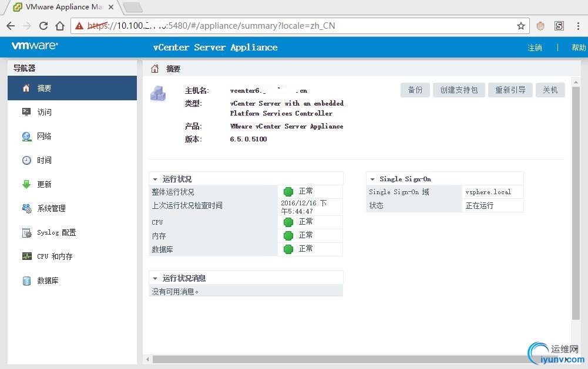The height and width of the screenshot is (369, 588).
Task: Open 数据库 in the navigator
Action: (x=72, y=280)
